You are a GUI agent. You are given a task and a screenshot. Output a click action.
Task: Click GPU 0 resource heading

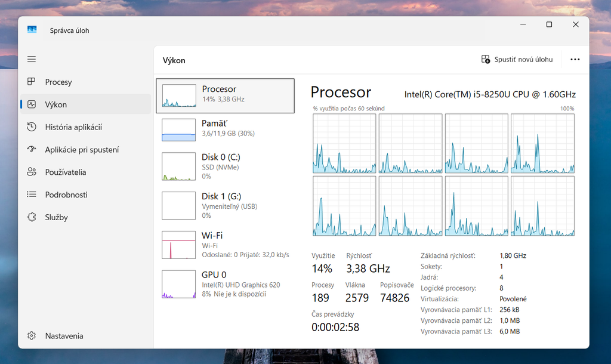[x=214, y=274]
